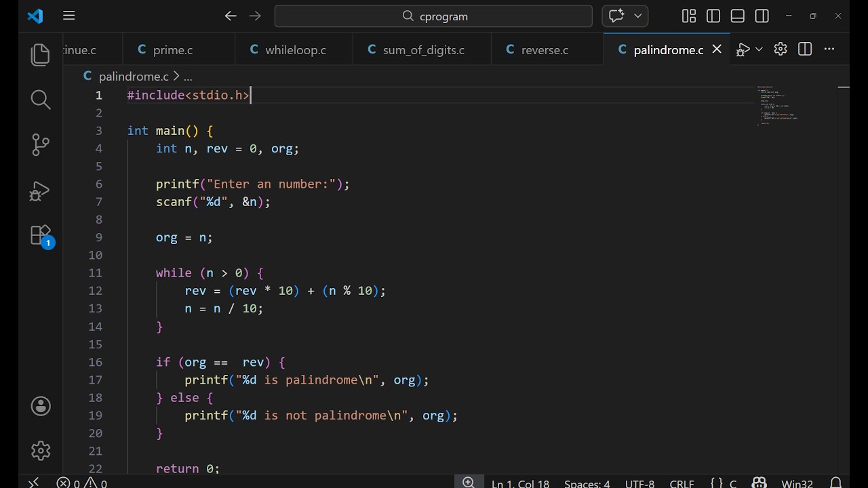Click the Debug/Run C file button
Screen dimensions: 868x488
pos(743,49)
